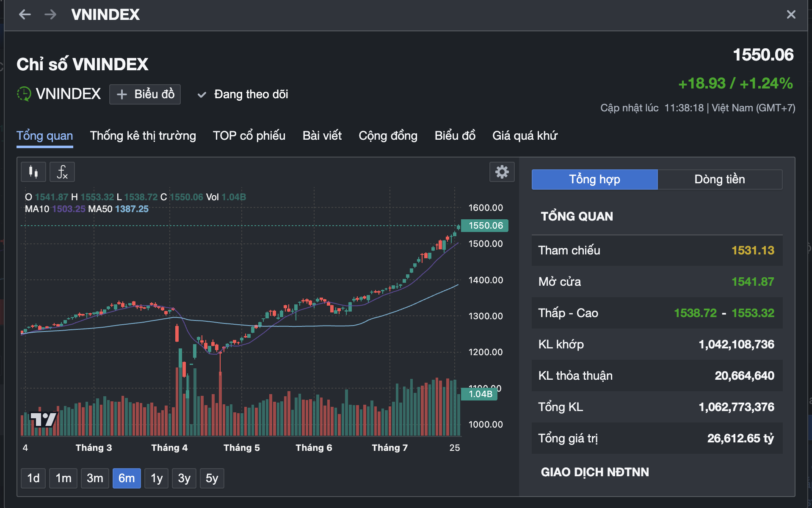Screen dimensions: 812x508
Task: Select the Tổng hợp view
Action: (594, 179)
